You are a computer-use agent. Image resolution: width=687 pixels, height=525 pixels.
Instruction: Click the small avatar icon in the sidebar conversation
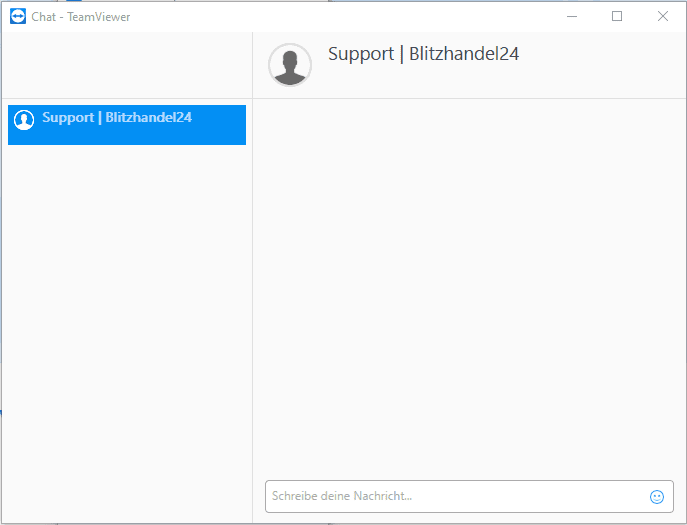pyautogui.click(x=24, y=120)
